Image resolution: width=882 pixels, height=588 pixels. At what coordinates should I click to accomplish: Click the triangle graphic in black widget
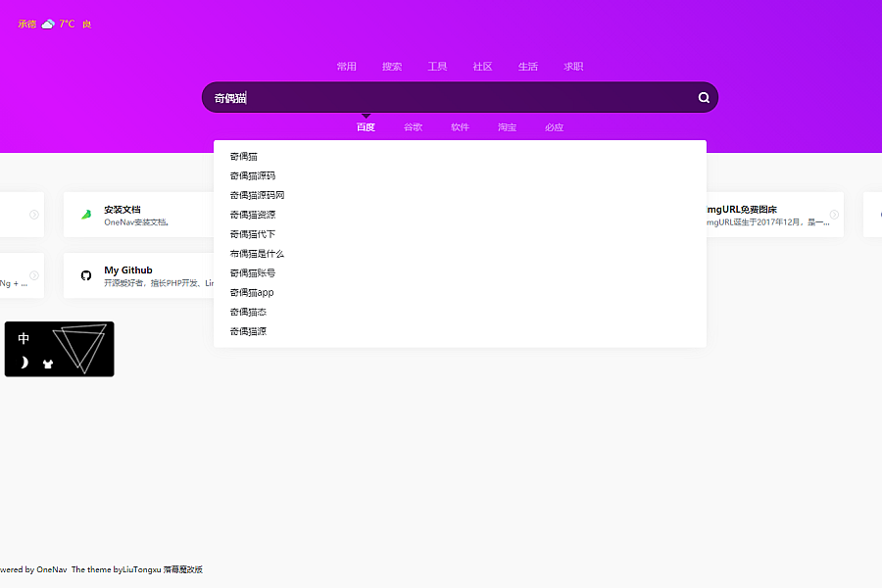click(x=79, y=348)
